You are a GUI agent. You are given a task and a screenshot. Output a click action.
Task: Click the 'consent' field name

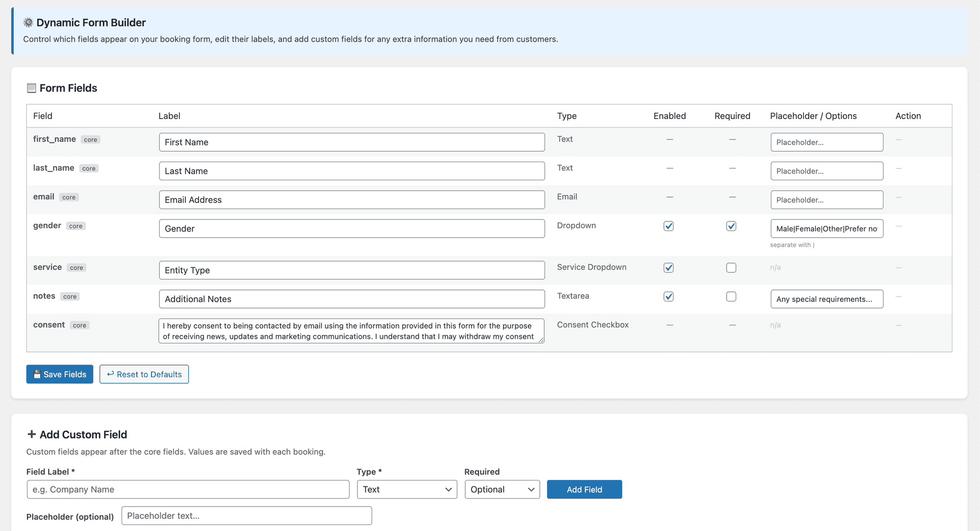click(x=49, y=325)
